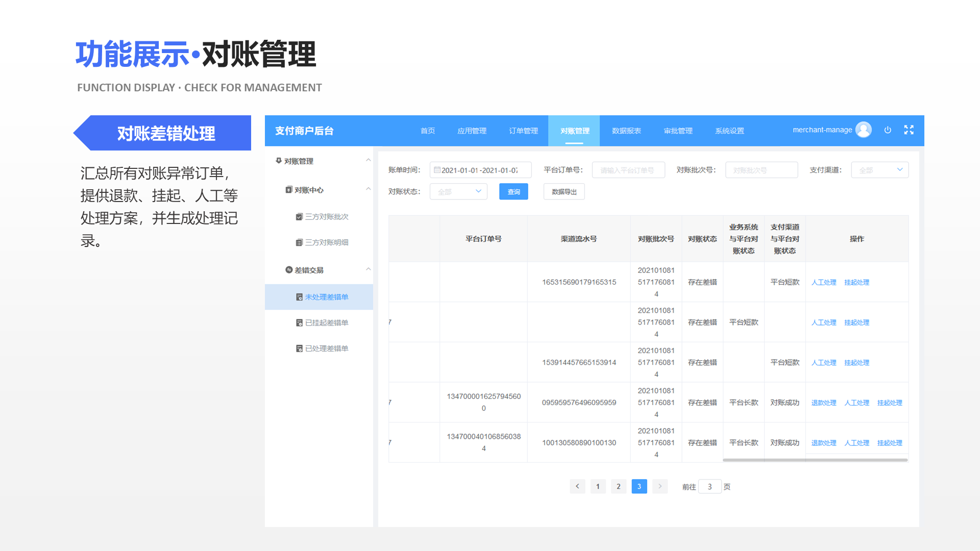The image size is (980, 551).
Task: Click the 对账中心 ledger icon
Action: pos(288,190)
